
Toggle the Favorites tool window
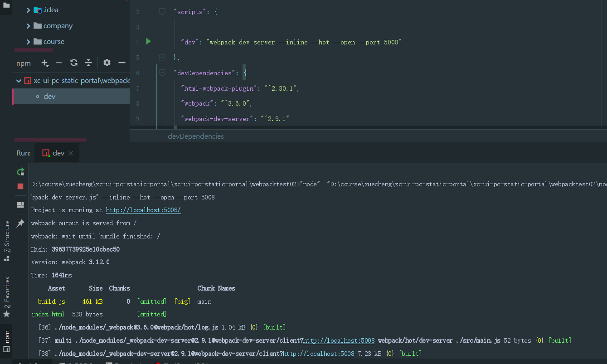pos(7,293)
